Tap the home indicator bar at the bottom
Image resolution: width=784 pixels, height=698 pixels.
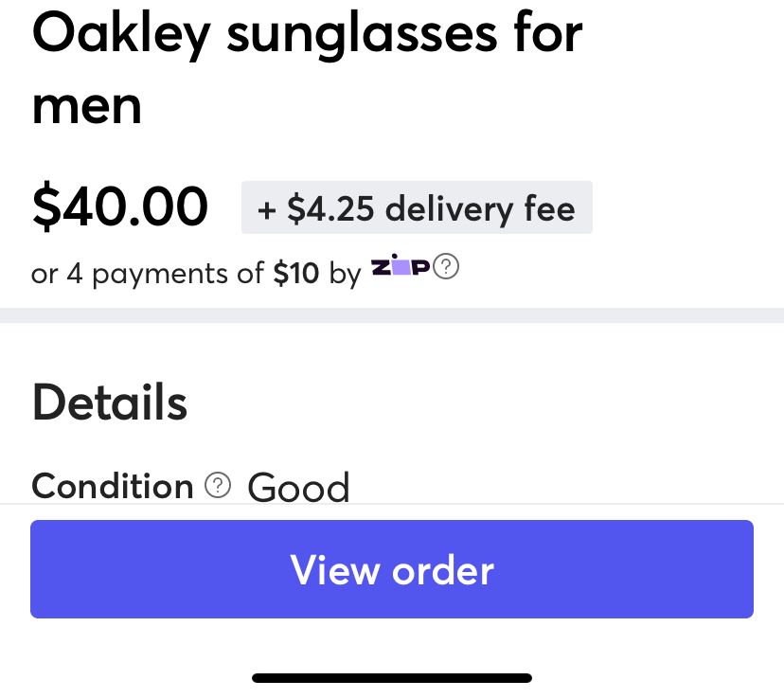pos(392,678)
